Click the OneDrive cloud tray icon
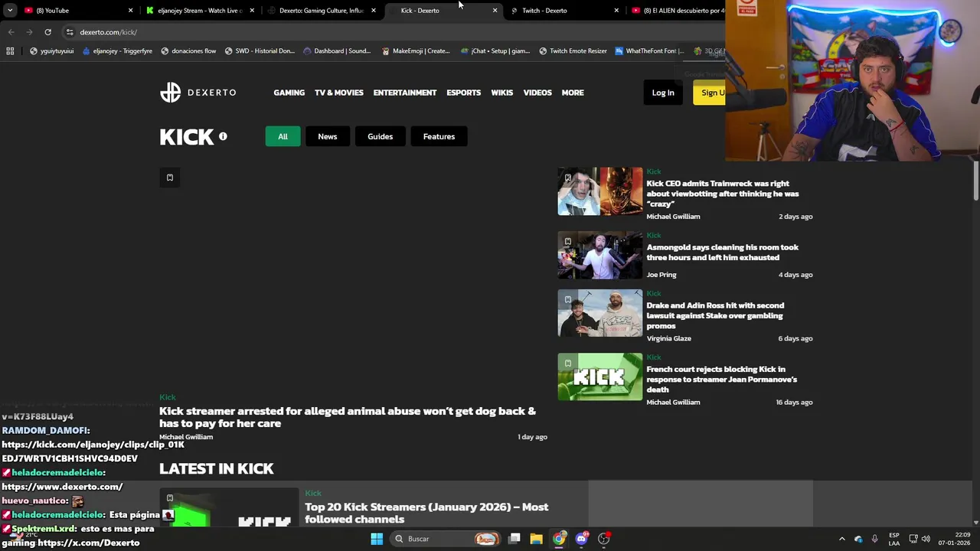The height and width of the screenshot is (551, 980). 858,539
